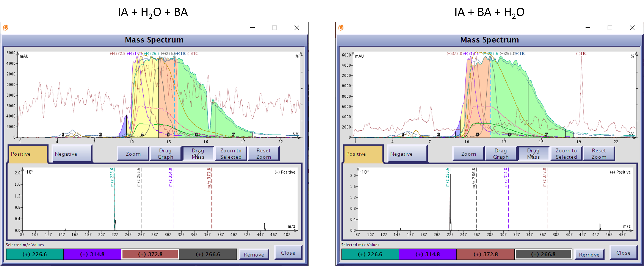
Task: Click Drag Graph button in right window
Action: [501, 154]
